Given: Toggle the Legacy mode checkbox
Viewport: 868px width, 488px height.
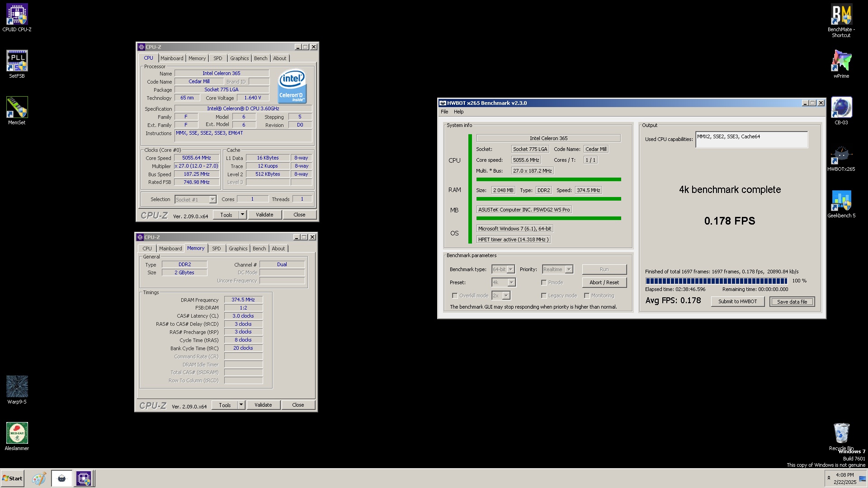Looking at the screenshot, I should [544, 296].
